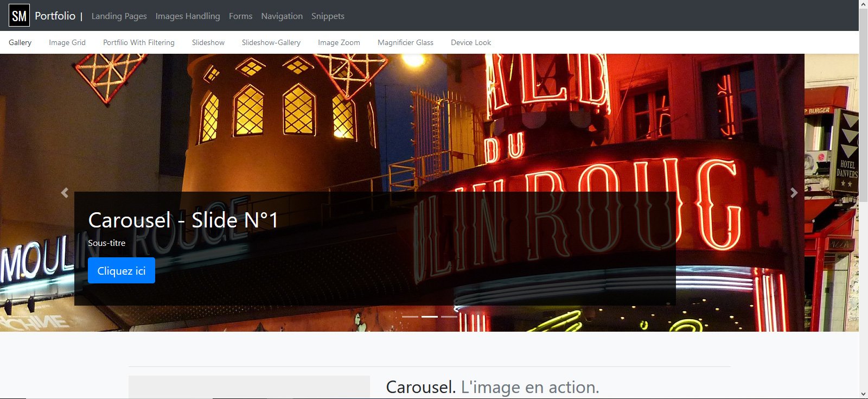Click the SM logo icon
This screenshot has height=399, width=868.
(19, 16)
